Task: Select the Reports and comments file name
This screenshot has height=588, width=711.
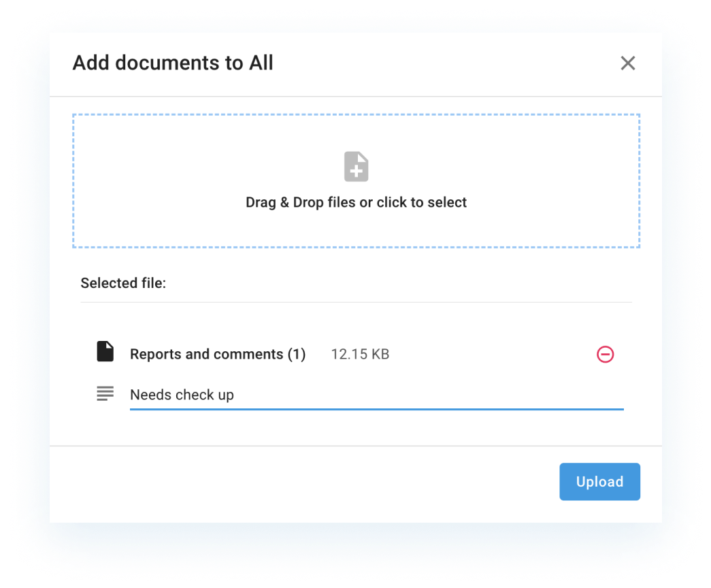Action: coord(218,354)
